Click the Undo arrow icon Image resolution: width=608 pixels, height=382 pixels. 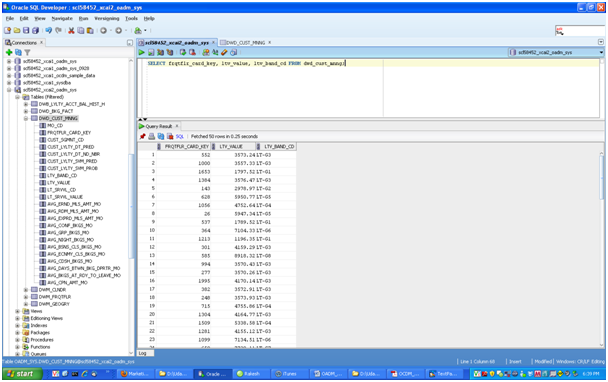coord(48,30)
